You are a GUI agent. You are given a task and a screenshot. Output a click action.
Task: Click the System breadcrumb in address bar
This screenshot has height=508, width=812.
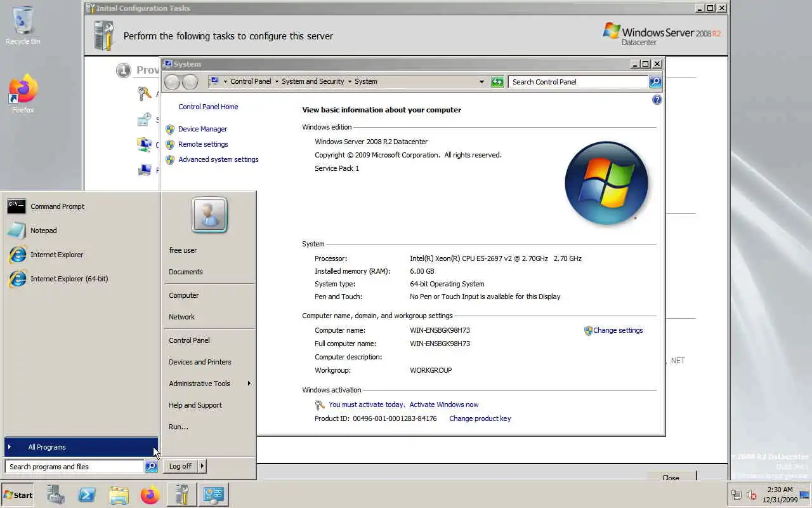tap(366, 81)
